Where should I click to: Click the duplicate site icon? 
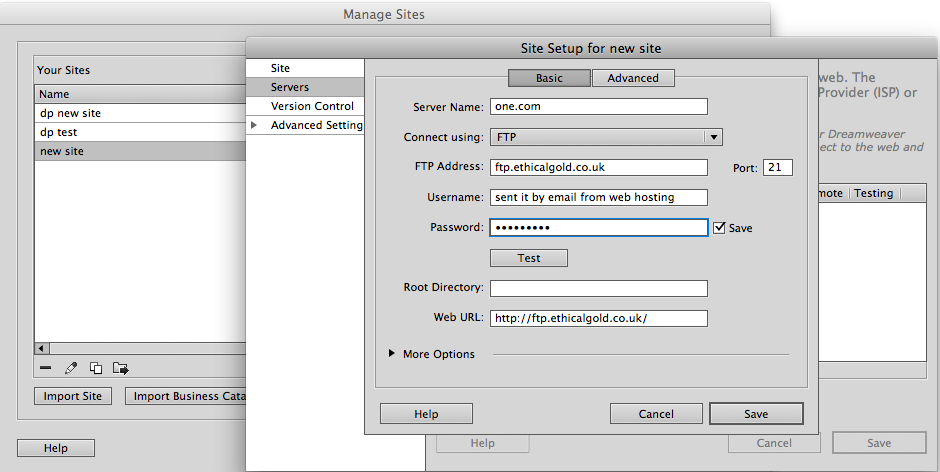tap(96, 368)
